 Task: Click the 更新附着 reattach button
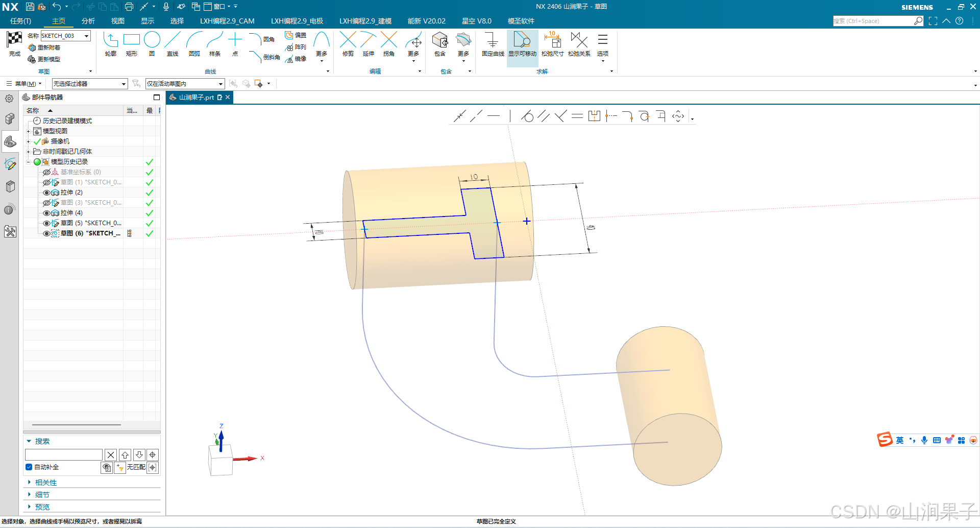point(44,47)
